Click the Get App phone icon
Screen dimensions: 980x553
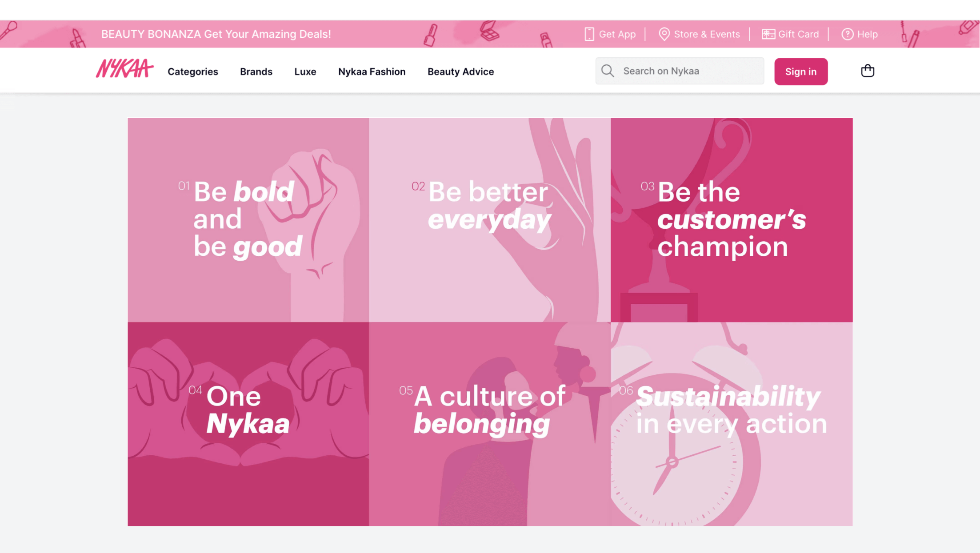point(589,34)
